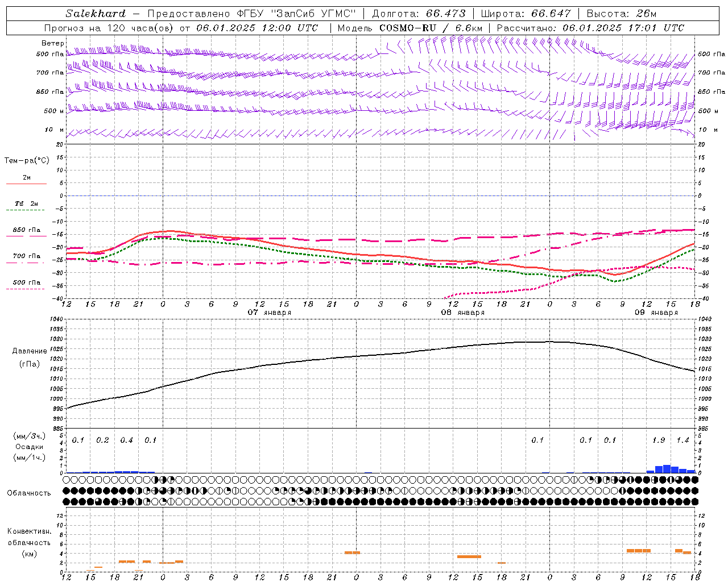Click the 'Давление' pressure panel label
Image resolution: width=728 pixels, height=582 pixels.
coord(28,351)
